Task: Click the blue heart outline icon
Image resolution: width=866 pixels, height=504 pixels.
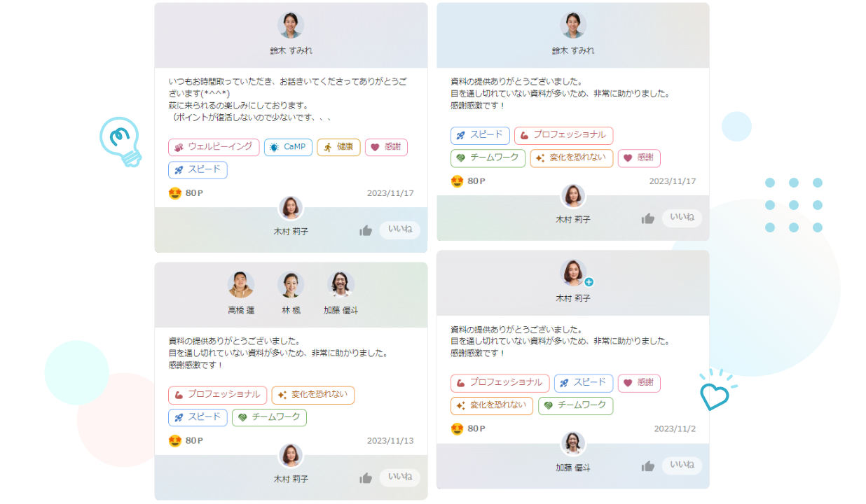Action: coord(715,394)
